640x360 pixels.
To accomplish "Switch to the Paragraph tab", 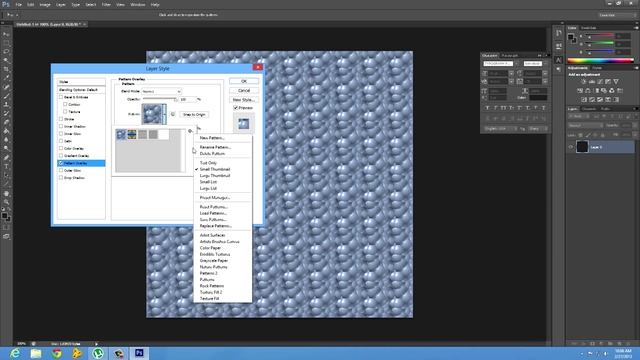I will point(510,56).
